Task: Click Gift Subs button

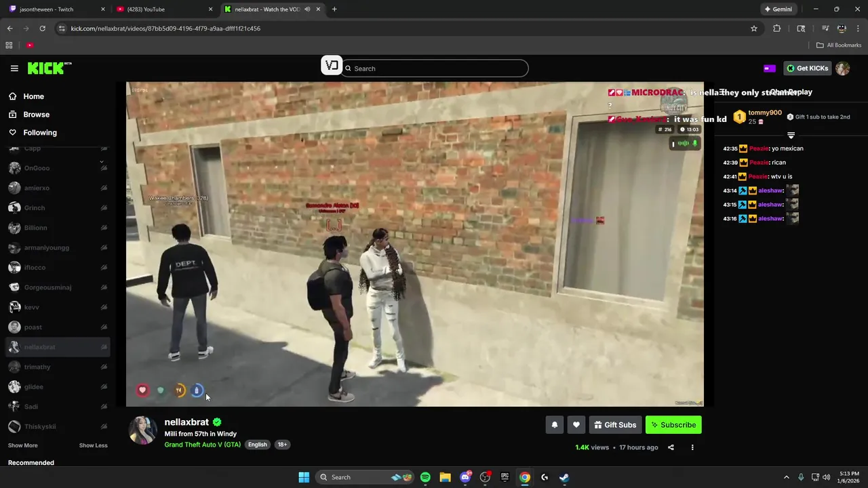Action: pyautogui.click(x=615, y=425)
